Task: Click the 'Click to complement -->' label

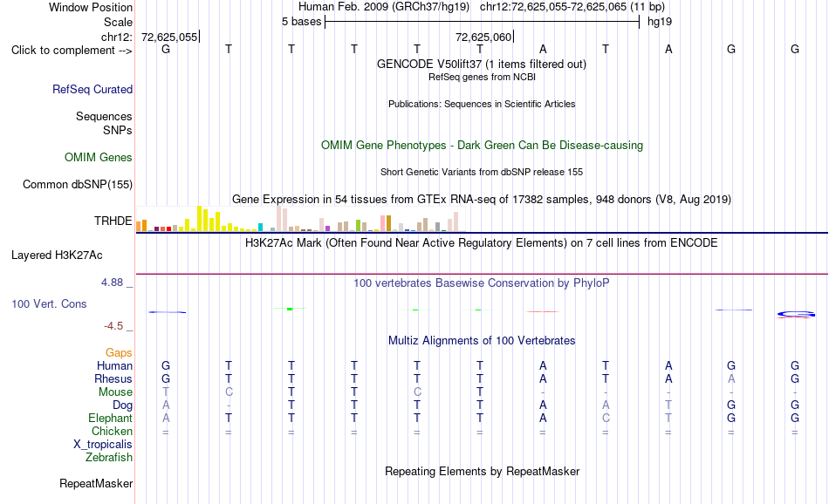Action: point(72,51)
